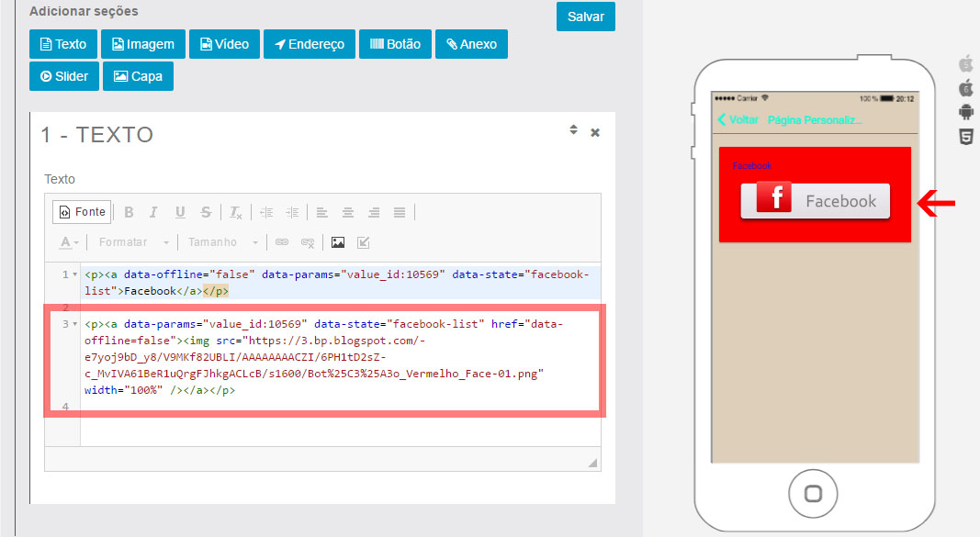Viewport: 980px width, 537px height.
Task: Add a Slider section
Action: pos(63,76)
